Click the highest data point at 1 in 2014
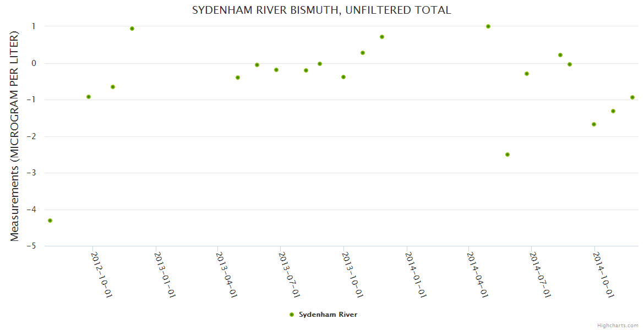The height and width of the screenshot is (330, 644). 488,26
